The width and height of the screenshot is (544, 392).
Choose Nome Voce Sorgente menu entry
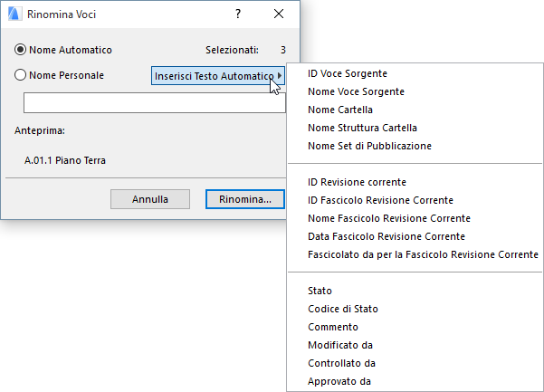point(356,91)
